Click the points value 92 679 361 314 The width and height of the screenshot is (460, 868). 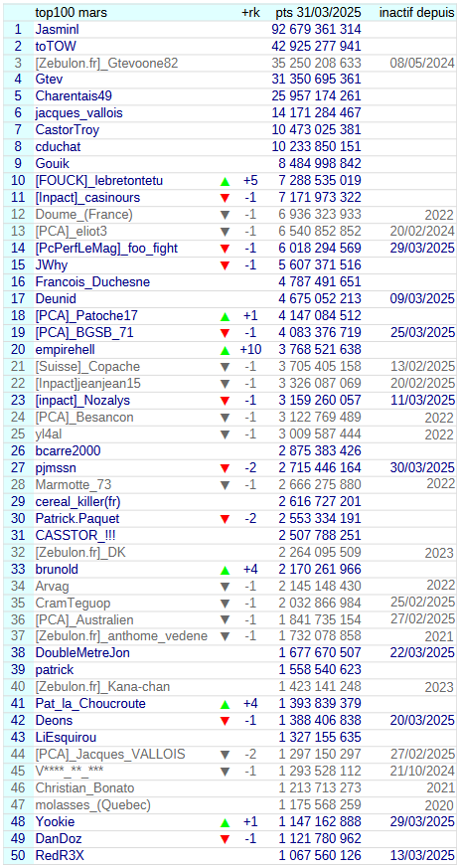click(316, 29)
